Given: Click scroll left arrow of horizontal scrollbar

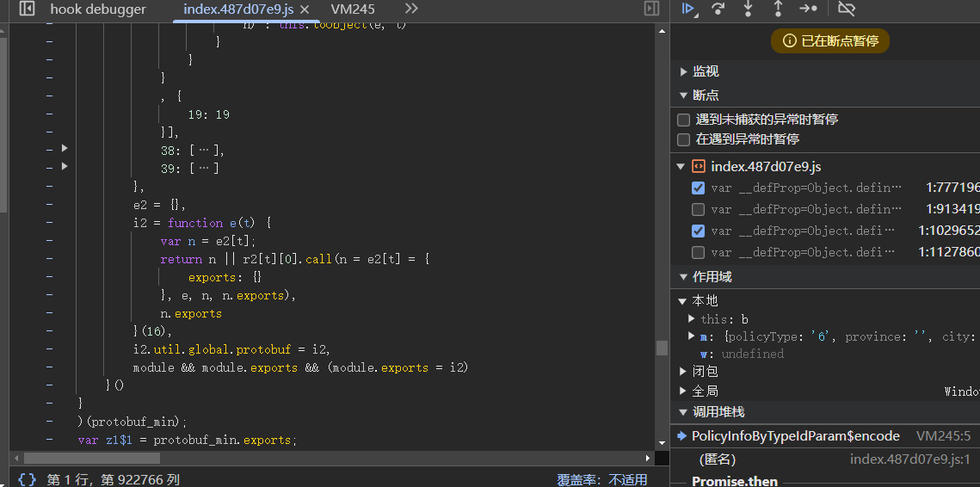Looking at the screenshot, I should click(15, 459).
